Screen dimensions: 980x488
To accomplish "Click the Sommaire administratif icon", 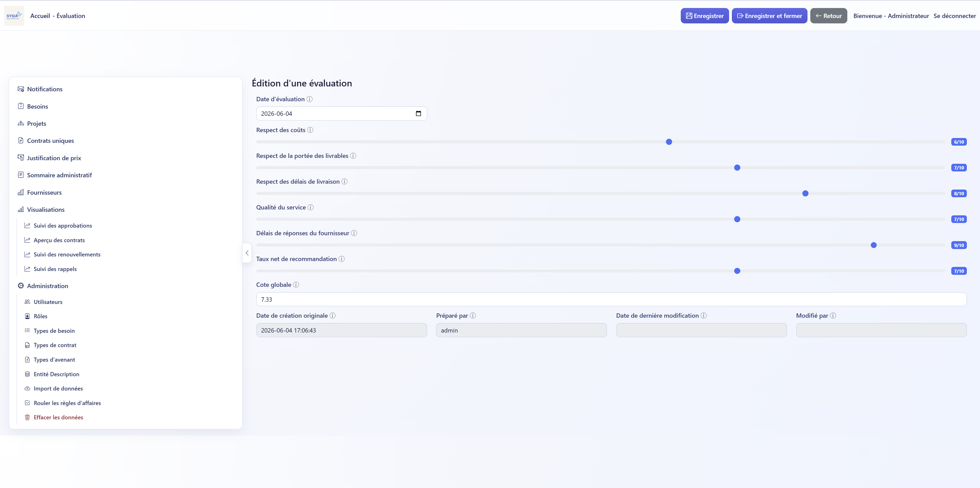I will click(x=21, y=175).
